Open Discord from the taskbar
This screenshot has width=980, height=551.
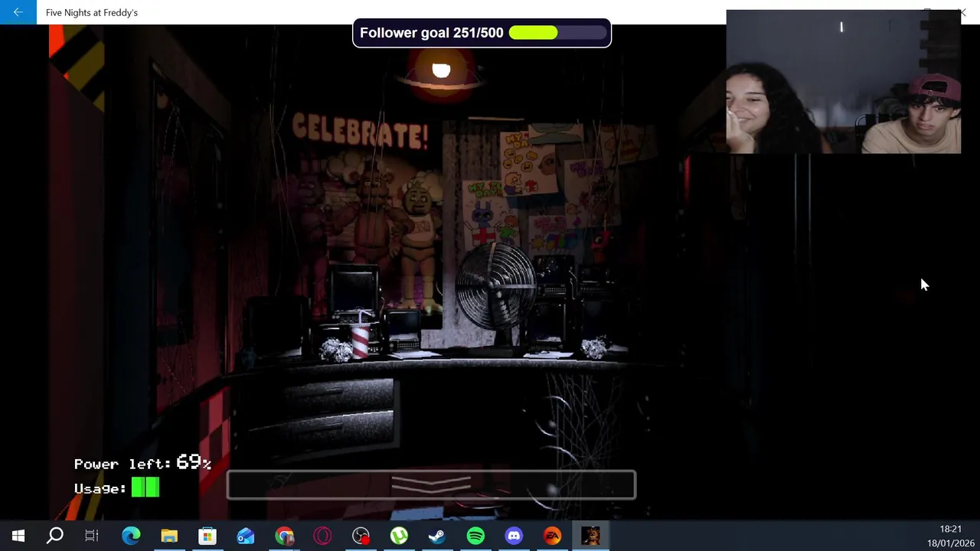[x=514, y=536]
